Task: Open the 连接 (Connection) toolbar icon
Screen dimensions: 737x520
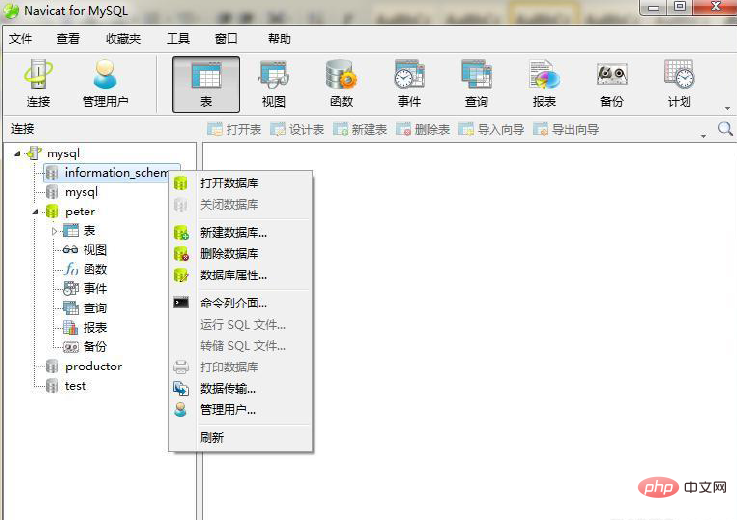Action: pos(39,84)
